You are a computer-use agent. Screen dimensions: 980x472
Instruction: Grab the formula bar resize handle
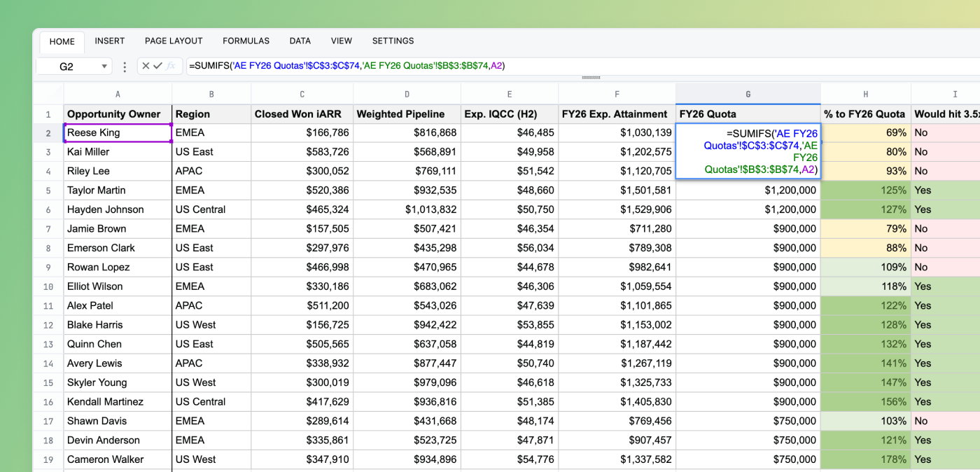coord(591,78)
